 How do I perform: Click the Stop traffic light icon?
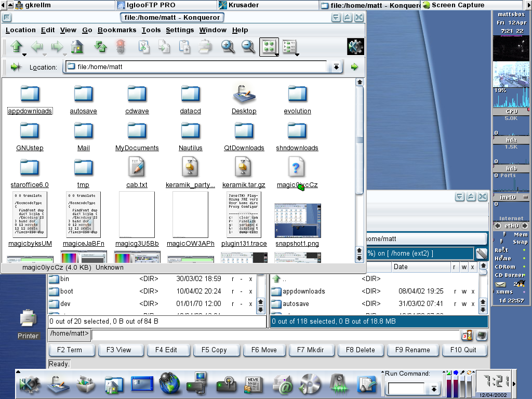(121, 46)
